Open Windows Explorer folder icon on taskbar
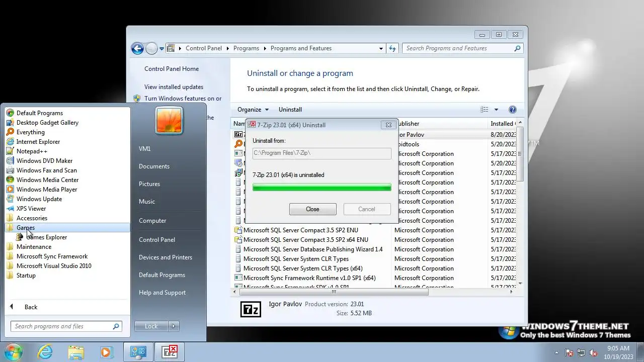Screen dimensions: 644x362 coord(76,352)
